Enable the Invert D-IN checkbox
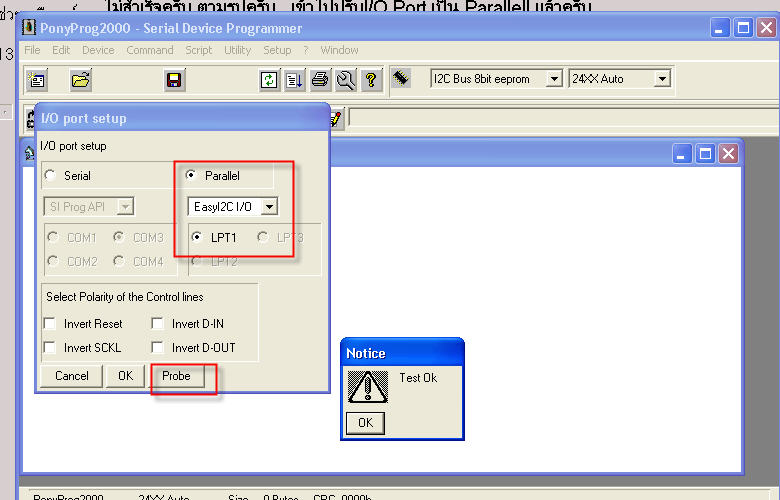 (157, 323)
